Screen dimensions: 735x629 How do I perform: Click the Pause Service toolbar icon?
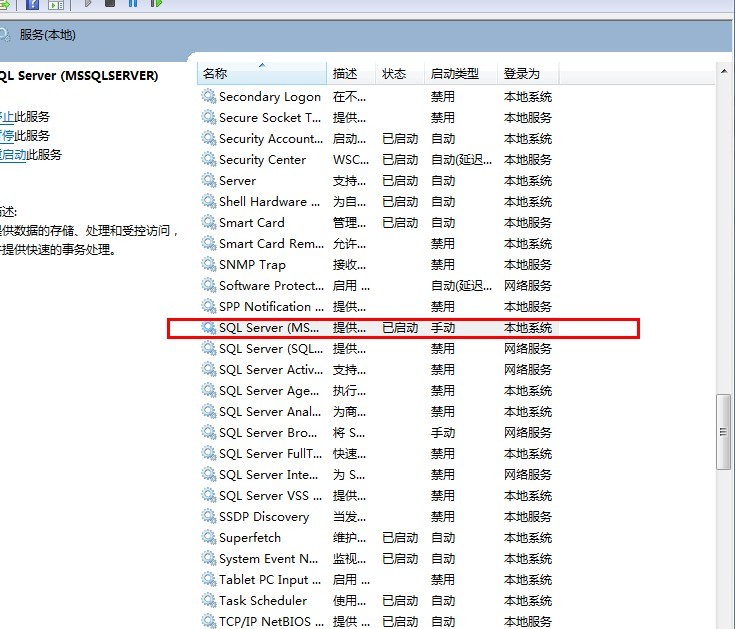[133, 3]
